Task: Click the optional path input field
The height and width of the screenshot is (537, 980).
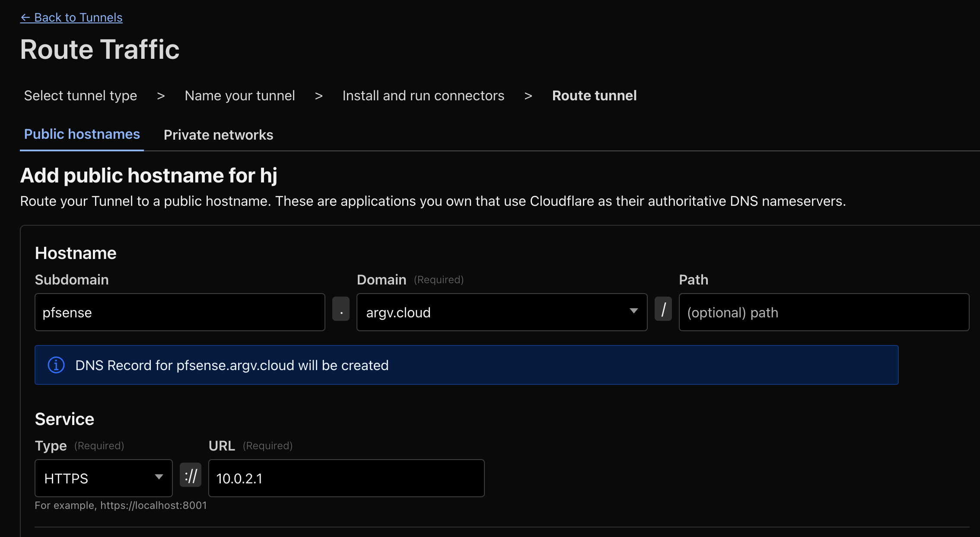Action: coord(824,312)
